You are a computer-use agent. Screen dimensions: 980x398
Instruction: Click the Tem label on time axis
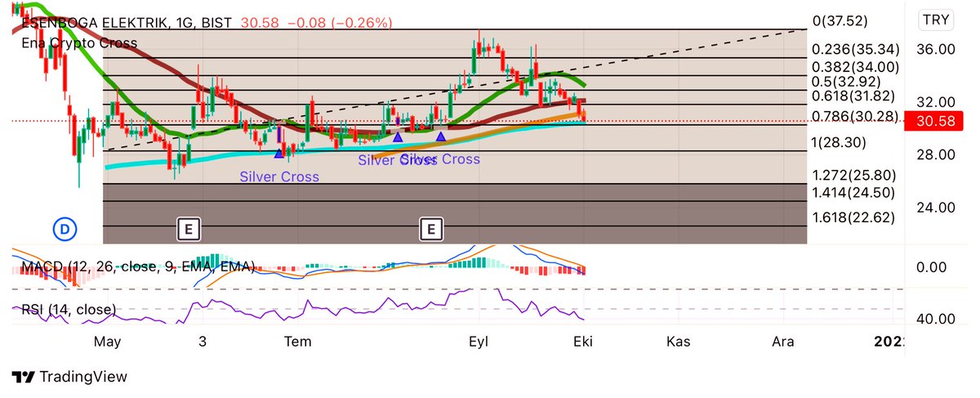(298, 342)
